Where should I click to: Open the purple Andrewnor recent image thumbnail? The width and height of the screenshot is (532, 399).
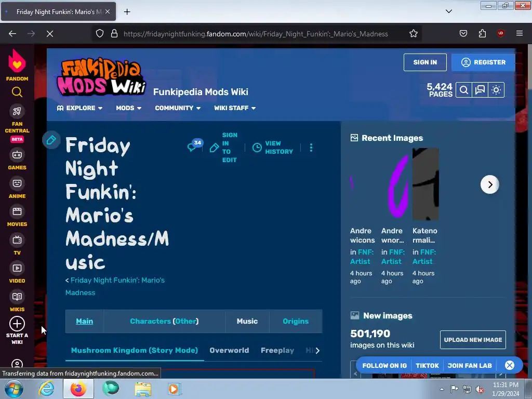(395, 184)
